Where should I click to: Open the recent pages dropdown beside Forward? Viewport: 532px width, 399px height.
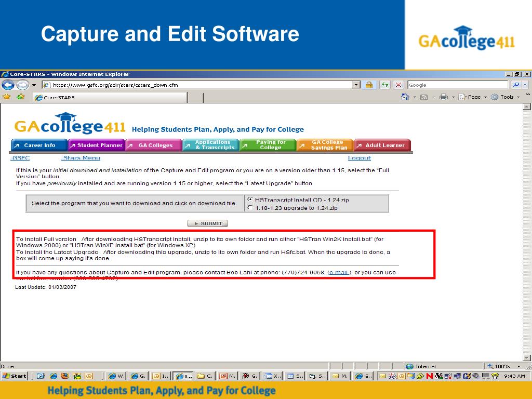(34, 85)
